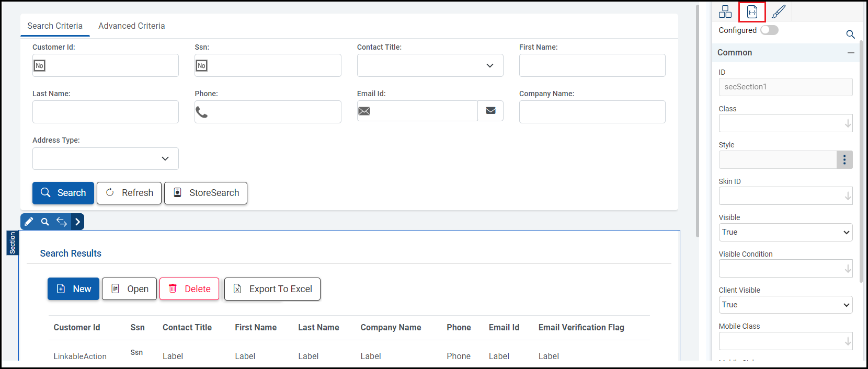868x369 pixels.
Task: Select the properties document icon tab
Action: tap(752, 11)
